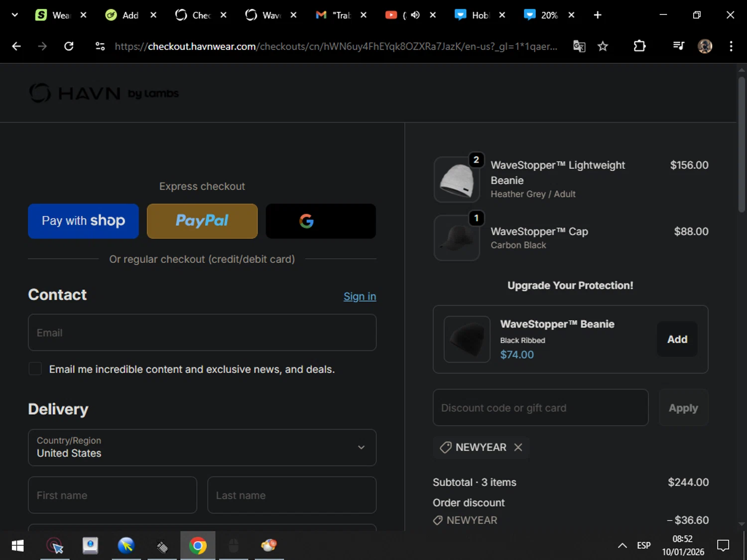This screenshot has width=747, height=560.
Task: Open the media controls icon
Action: [x=678, y=46]
